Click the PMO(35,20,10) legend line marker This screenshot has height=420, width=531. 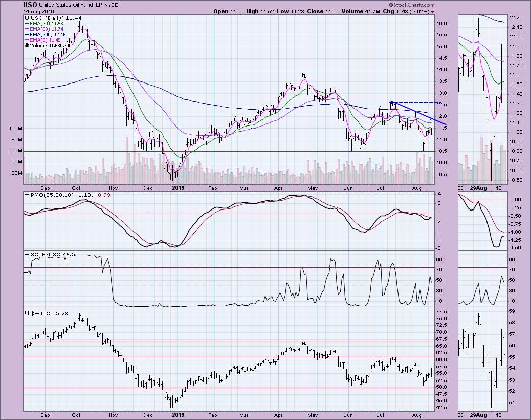27,195
